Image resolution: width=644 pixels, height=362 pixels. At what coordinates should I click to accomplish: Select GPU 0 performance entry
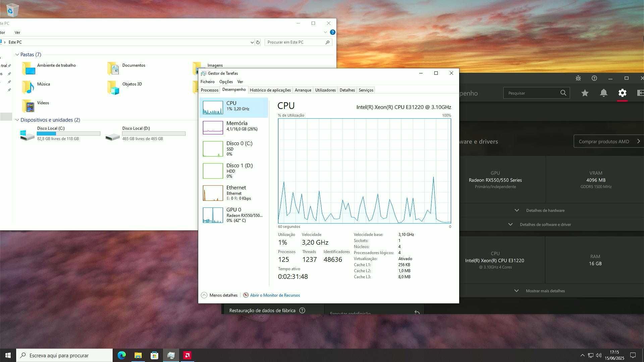pyautogui.click(x=234, y=215)
